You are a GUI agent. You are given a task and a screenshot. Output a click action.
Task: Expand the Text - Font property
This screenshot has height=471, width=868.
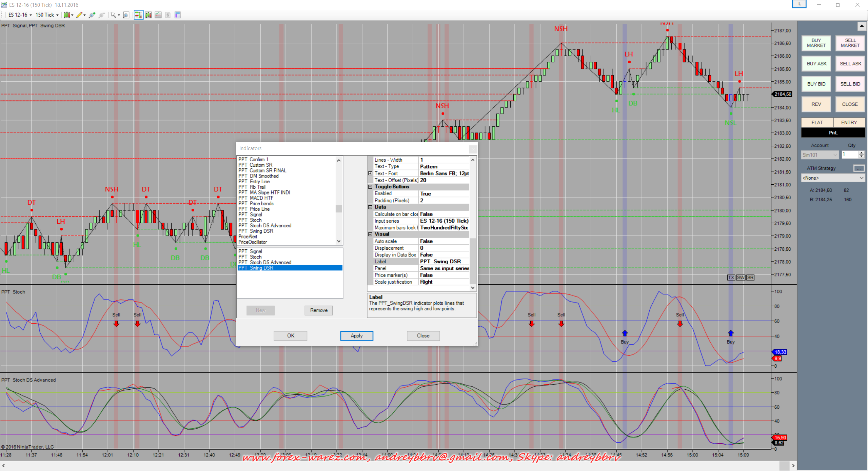tap(370, 173)
